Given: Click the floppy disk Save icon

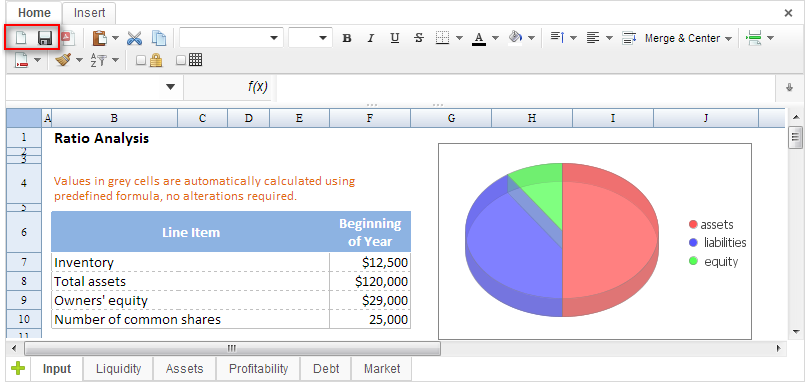Looking at the screenshot, I should (45, 38).
